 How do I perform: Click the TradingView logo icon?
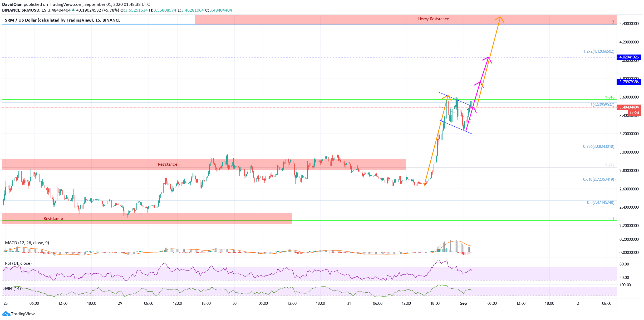click(6, 314)
